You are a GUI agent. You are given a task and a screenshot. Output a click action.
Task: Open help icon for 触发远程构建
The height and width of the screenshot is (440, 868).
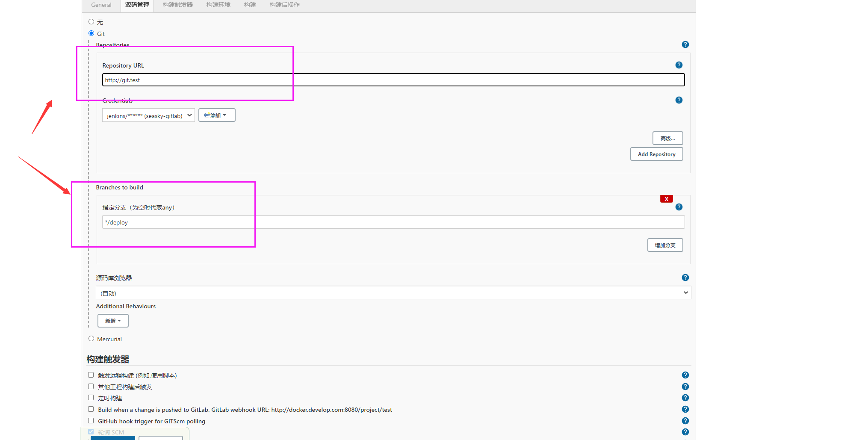685,375
